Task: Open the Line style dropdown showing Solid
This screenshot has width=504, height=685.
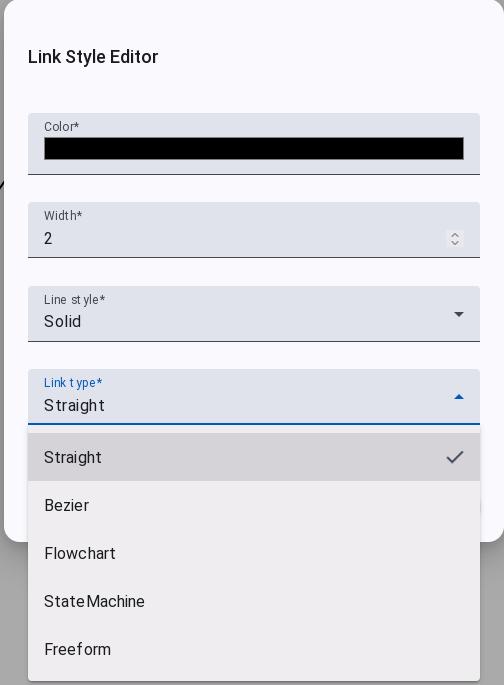Action: pos(254,314)
